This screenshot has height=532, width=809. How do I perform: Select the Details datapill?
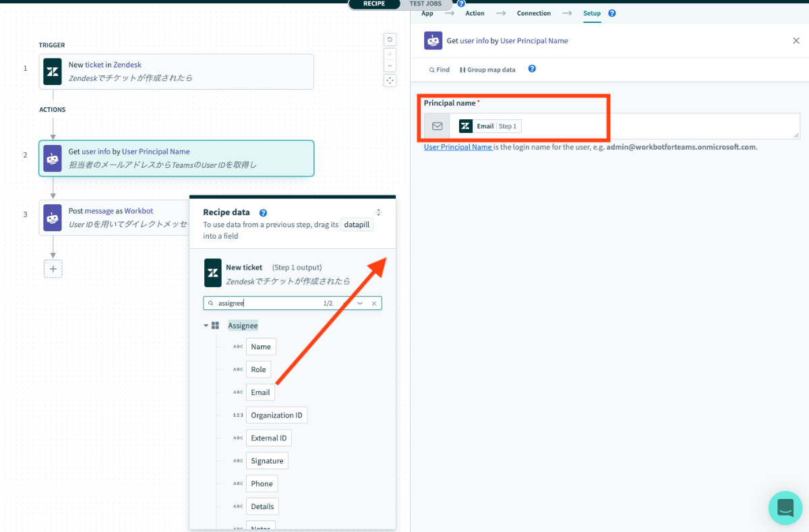click(x=262, y=506)
